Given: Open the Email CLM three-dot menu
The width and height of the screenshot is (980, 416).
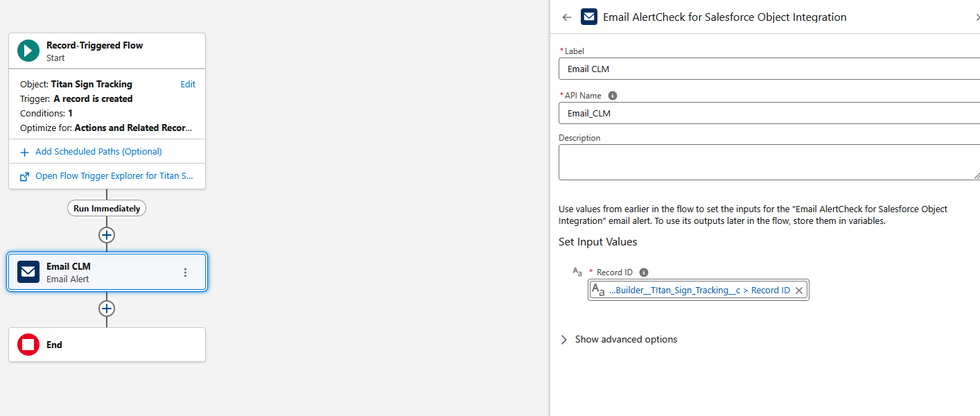Looking at the screenshot, I should pos(185,271).
